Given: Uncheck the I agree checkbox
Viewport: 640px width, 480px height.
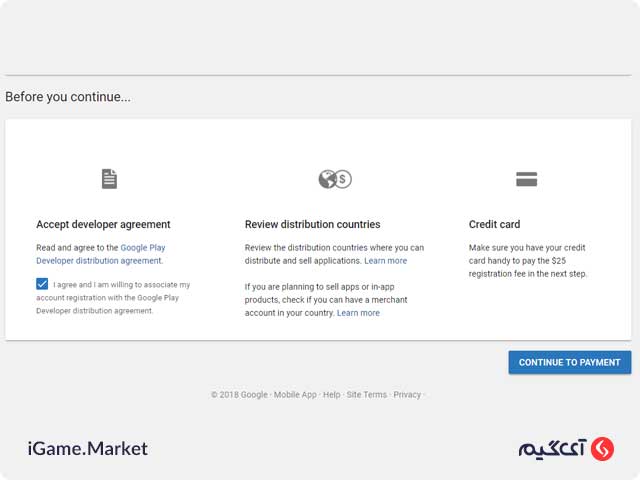Looking at the screenshot, I should coord(42,284).
